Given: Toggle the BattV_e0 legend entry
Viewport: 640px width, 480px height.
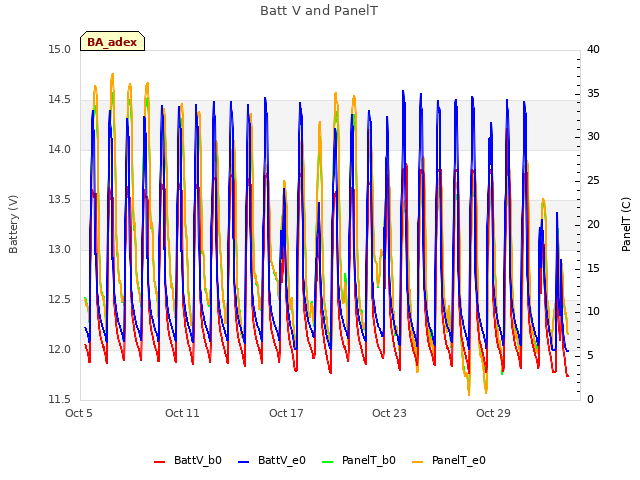Looking at the screenshot, I should point(272,460).
